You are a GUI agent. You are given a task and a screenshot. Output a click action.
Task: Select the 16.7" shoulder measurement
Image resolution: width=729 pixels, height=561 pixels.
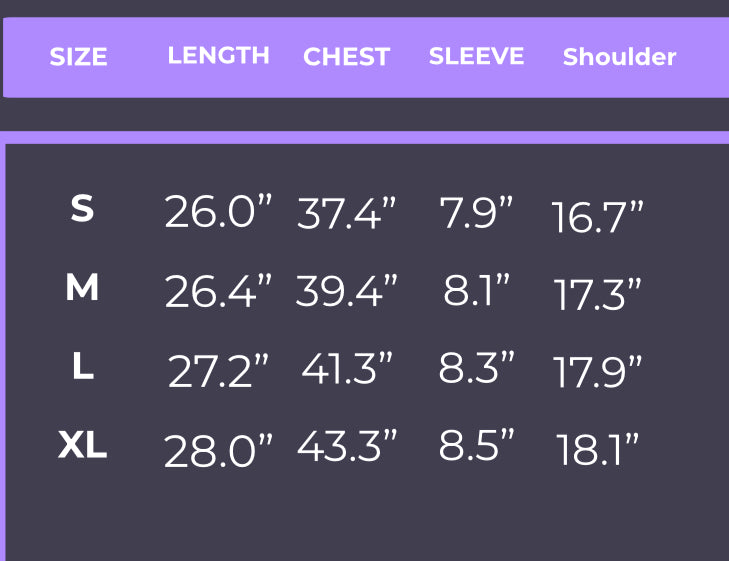(597, 217)
